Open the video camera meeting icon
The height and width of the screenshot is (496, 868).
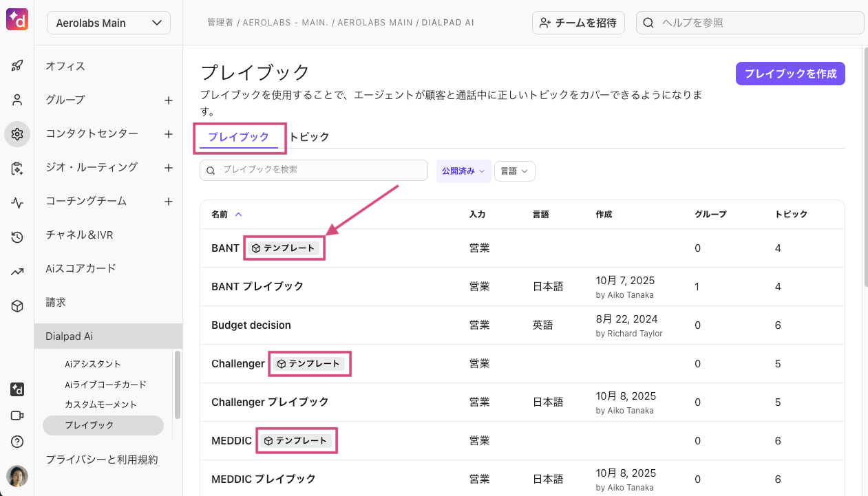tap(17, 416)
